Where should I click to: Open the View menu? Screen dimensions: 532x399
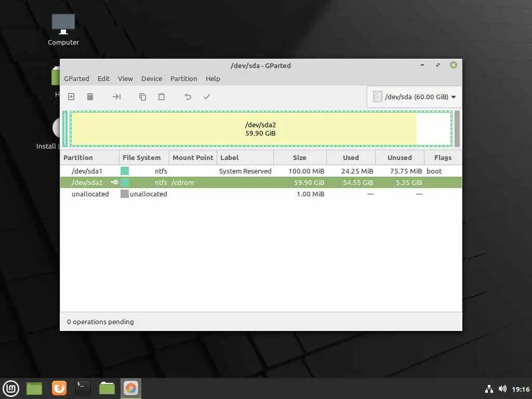click(125, 78)
